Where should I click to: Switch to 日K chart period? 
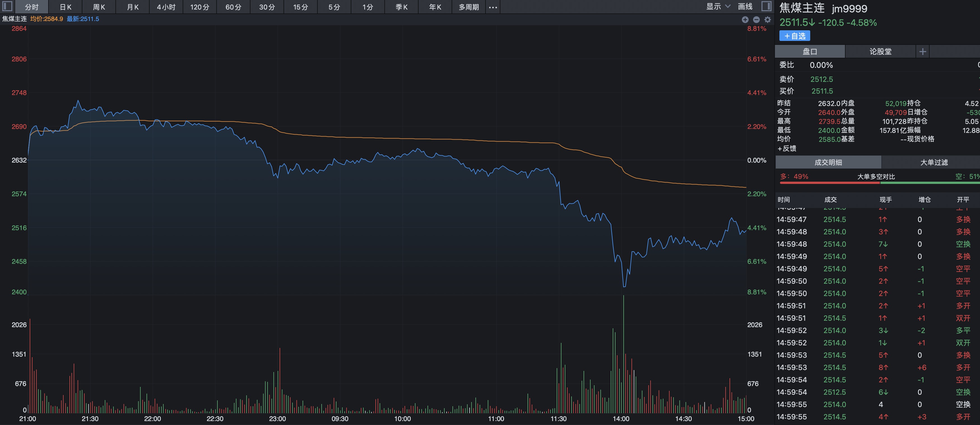pos(66,7)
